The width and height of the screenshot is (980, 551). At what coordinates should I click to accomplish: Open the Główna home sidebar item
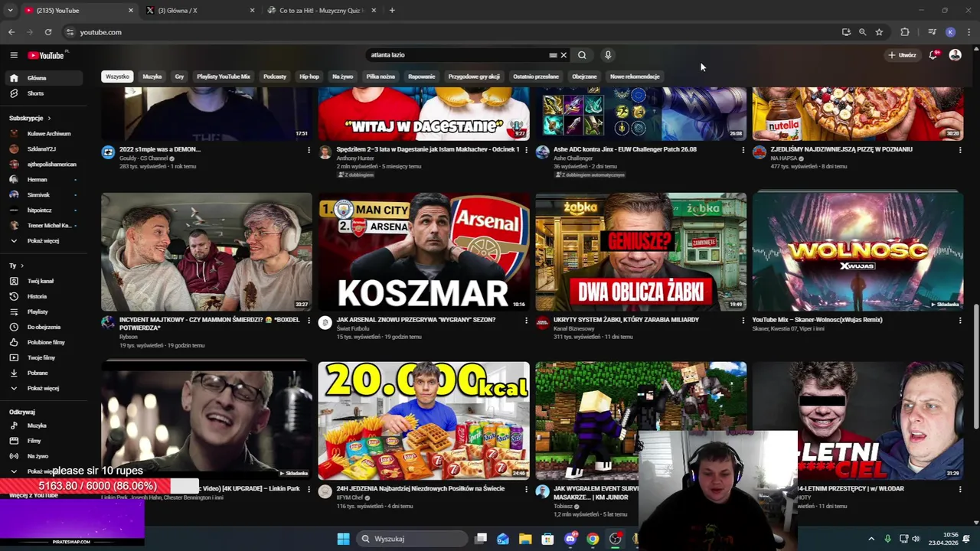coord(42,78)
